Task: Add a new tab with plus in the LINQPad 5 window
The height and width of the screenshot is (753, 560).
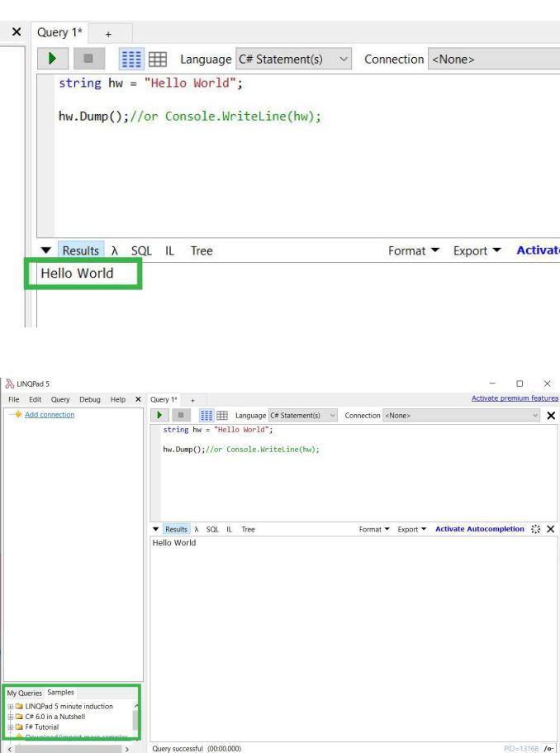Action: (x=192, y=401)
